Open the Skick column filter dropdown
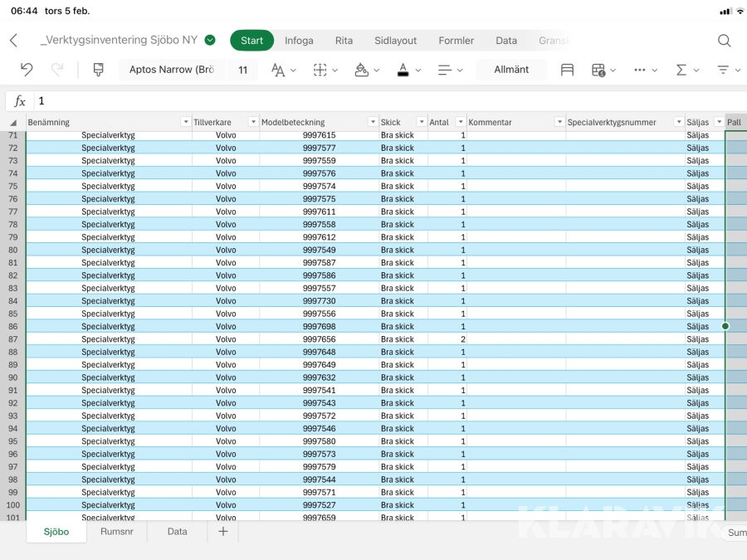Screen dimensions: 747x560 point(421,122)
